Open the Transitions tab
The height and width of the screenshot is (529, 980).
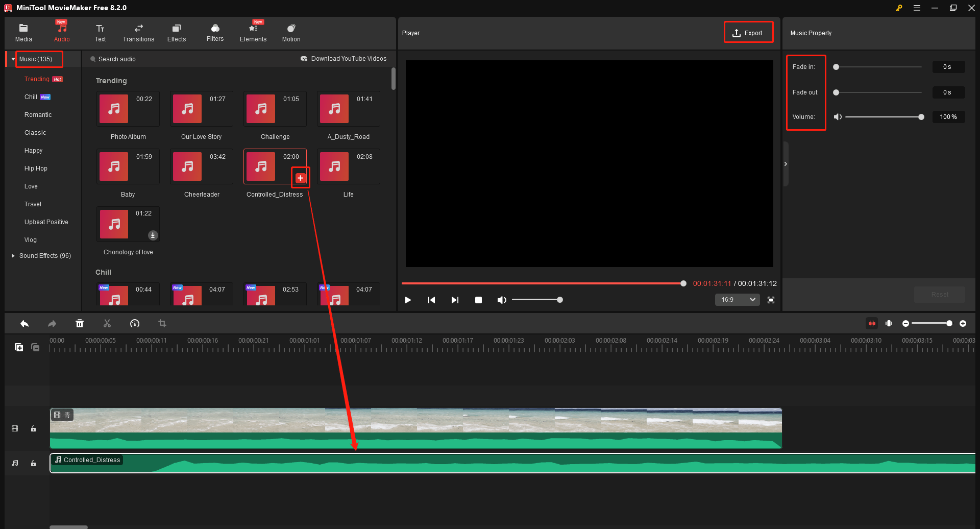pyautogui.click(x=138, y=33)
